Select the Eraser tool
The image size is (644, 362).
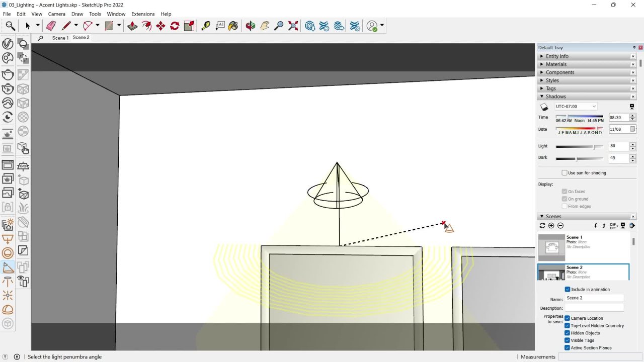click(51, 26)
